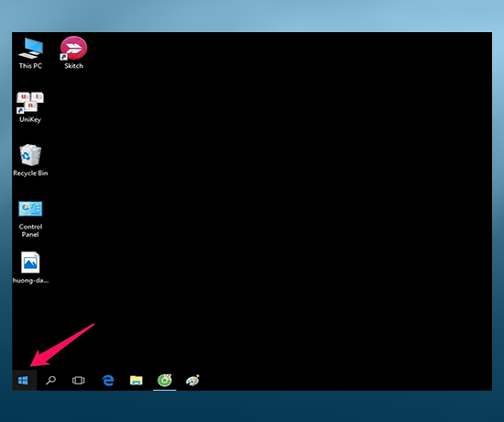
Task: Launch Microsoft Edge from taskbar
Action: [x=108, y=381]
